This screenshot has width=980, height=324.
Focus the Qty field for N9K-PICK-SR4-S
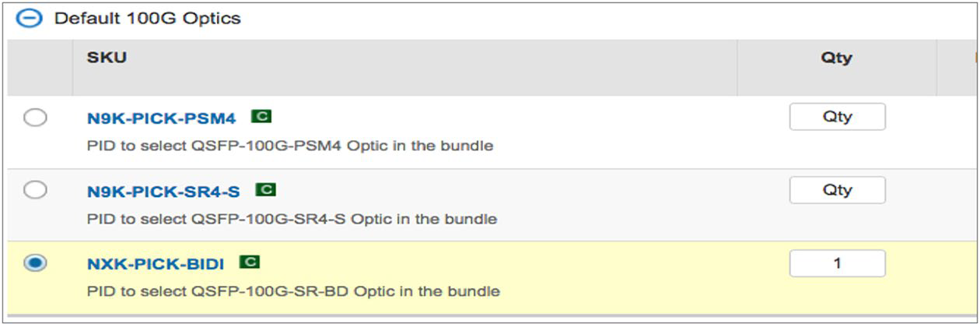click(837, 190)
